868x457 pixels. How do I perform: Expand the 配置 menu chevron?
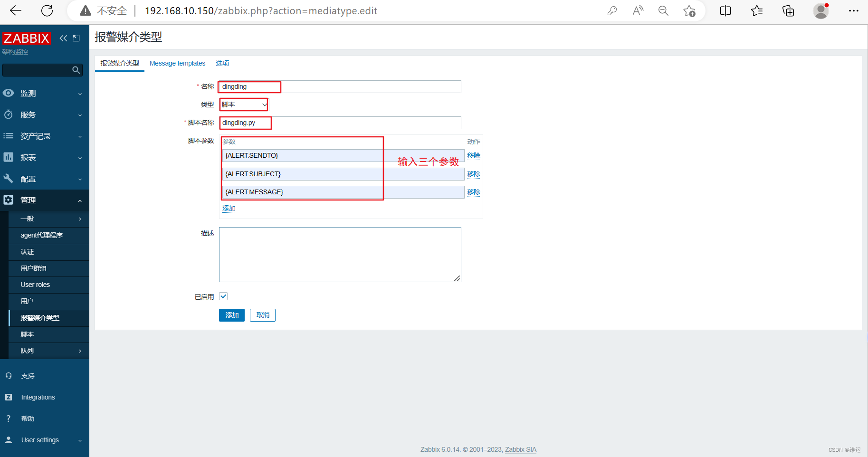(80, 180)
